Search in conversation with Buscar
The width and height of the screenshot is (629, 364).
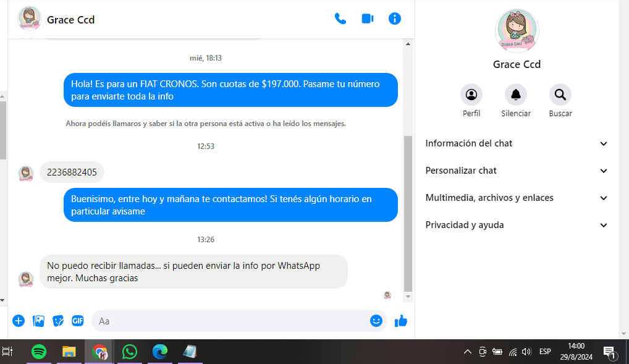[560, 95]
